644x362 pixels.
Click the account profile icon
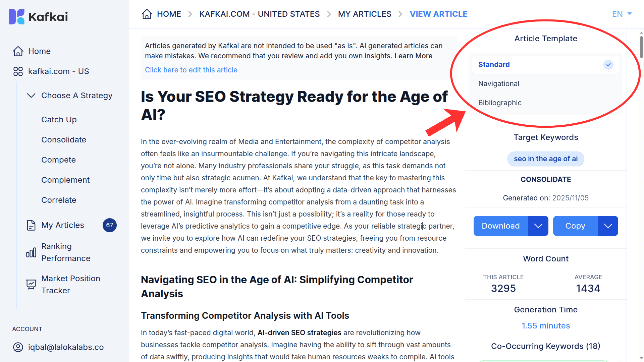click(18, 347)
